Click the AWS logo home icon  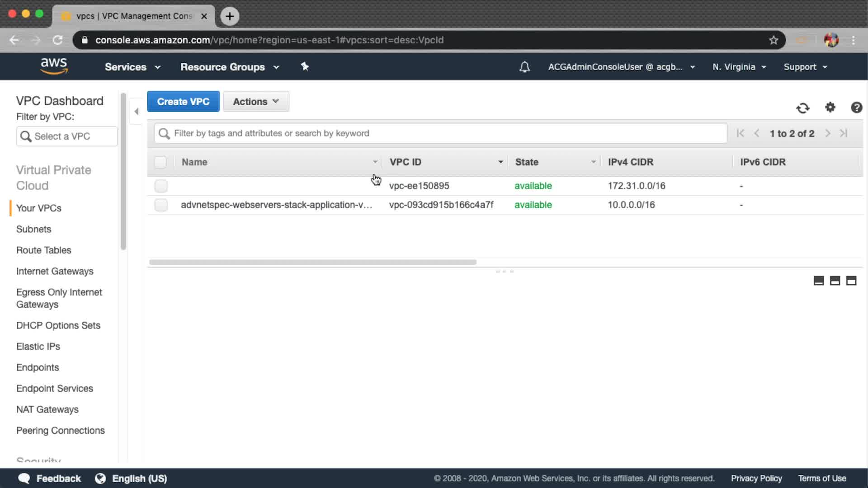54,66
